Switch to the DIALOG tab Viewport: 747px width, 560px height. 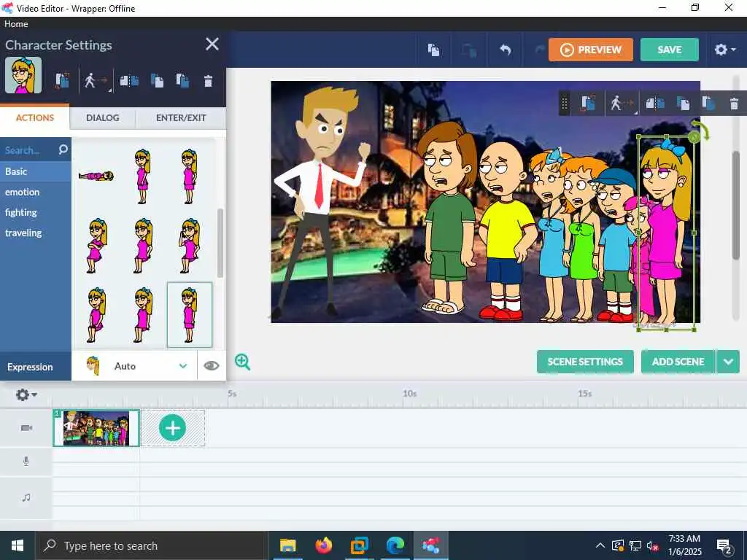pos(102,117)
